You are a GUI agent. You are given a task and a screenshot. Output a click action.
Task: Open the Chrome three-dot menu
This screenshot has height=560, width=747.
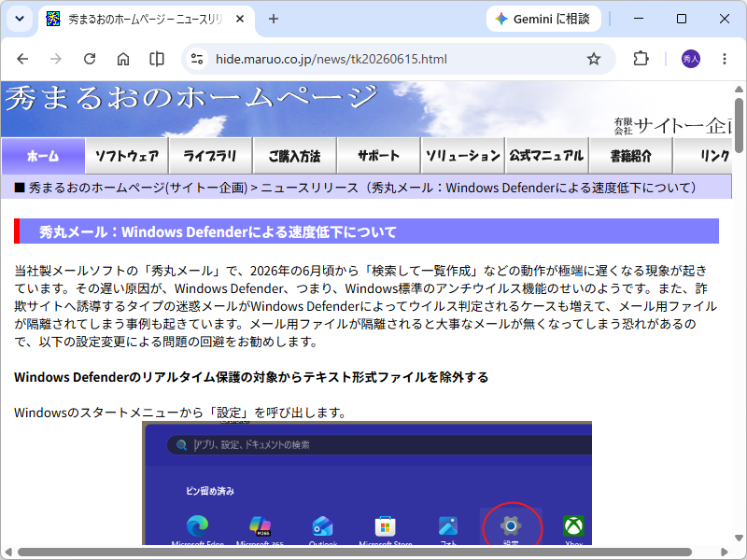[725, 59]
